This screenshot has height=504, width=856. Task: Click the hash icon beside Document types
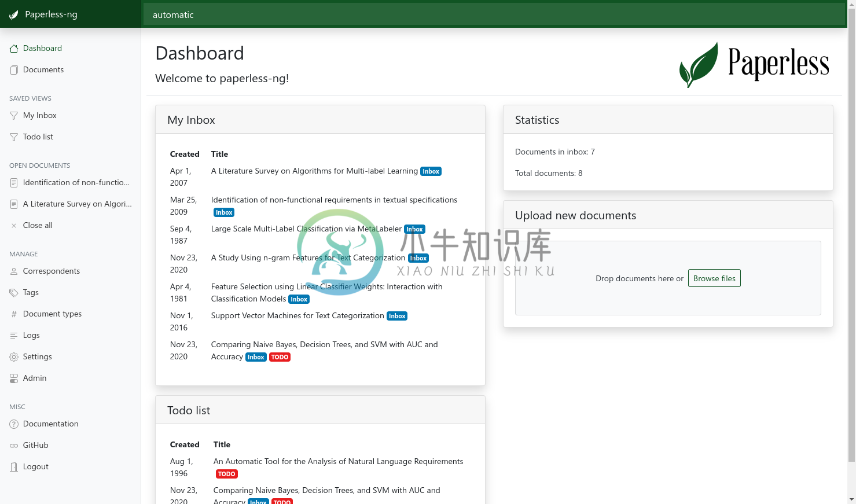pos(14,314)
